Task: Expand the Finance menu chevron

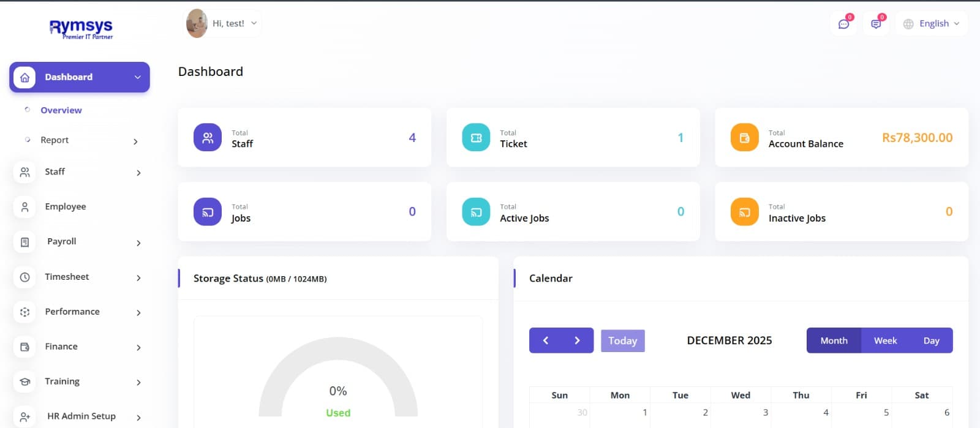Action: [x=138, y=348]
